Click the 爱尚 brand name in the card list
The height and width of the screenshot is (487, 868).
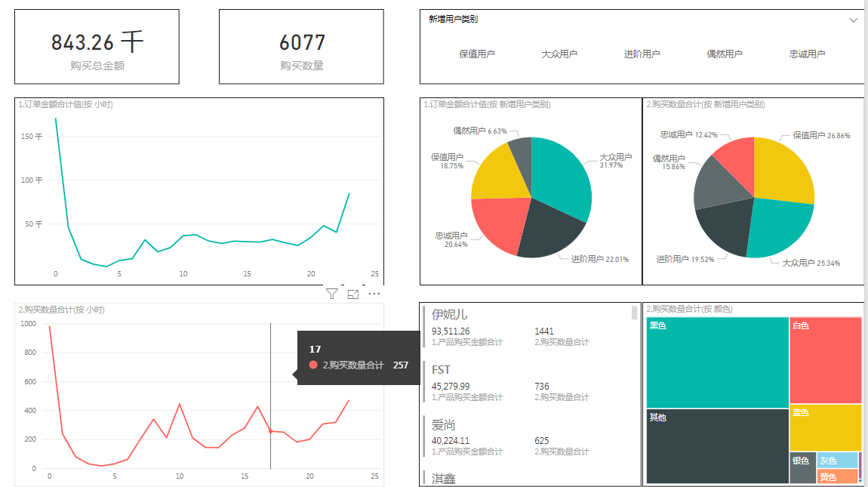[443, 425]
